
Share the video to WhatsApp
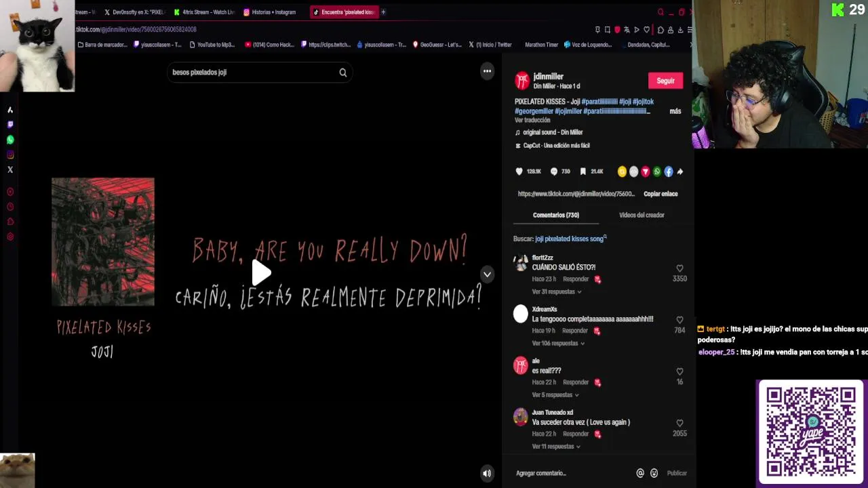[656, 171]
